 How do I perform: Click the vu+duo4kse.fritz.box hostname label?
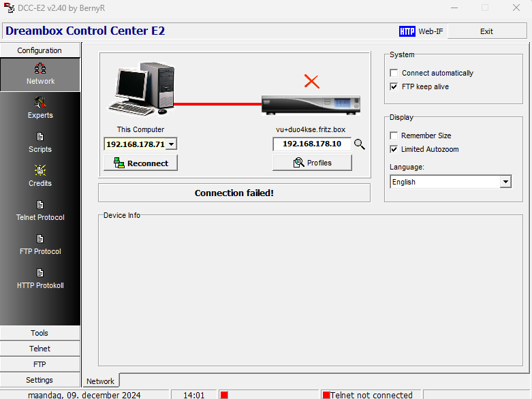[311, 129]
